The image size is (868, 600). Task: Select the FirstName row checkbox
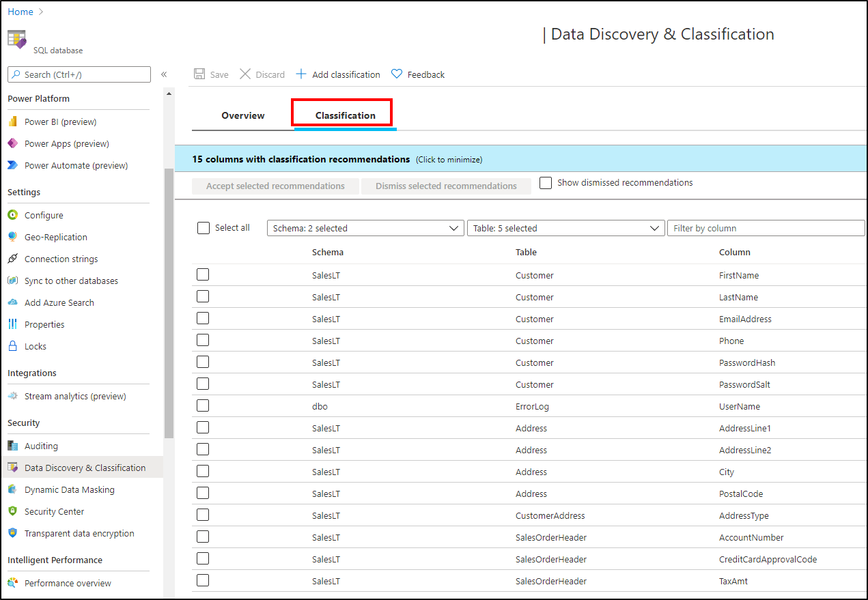[203, 274]
